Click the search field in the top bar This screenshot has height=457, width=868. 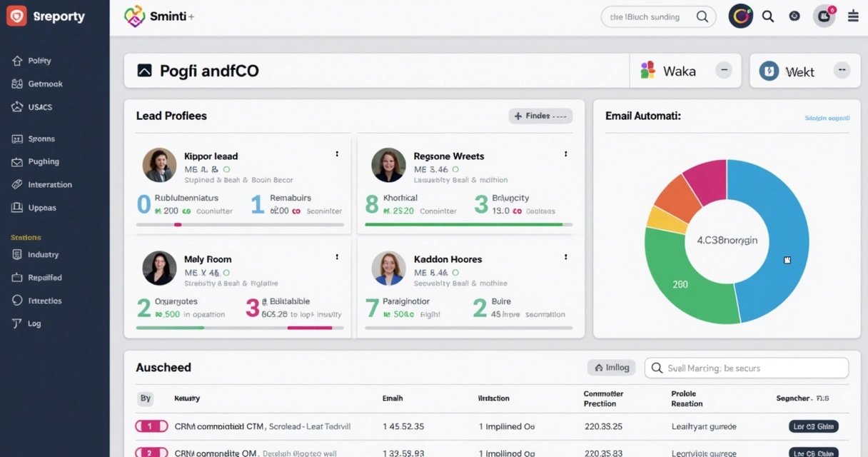click(x=653, y=16)
